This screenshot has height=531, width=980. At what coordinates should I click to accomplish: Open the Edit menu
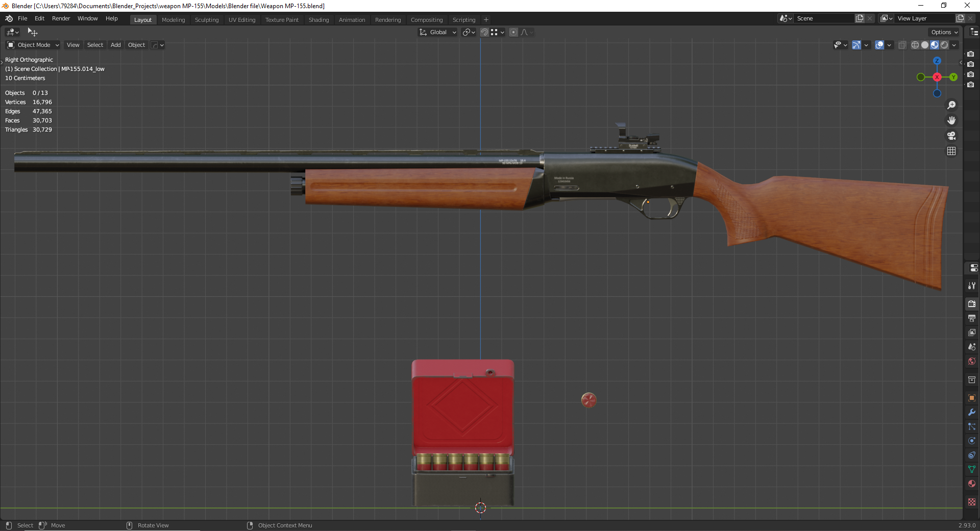(x=40, y=18)
